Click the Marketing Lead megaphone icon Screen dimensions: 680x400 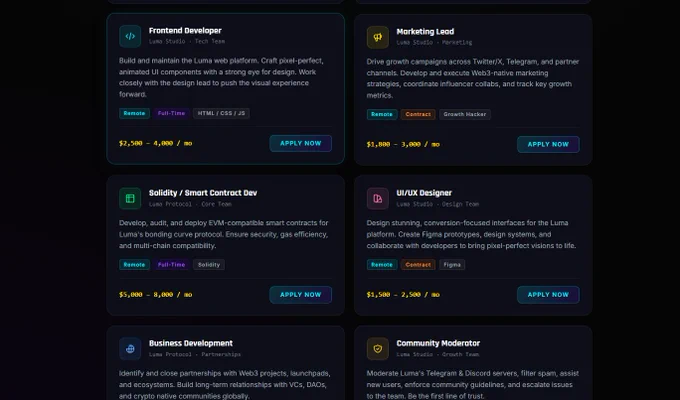tap(378, 37)
